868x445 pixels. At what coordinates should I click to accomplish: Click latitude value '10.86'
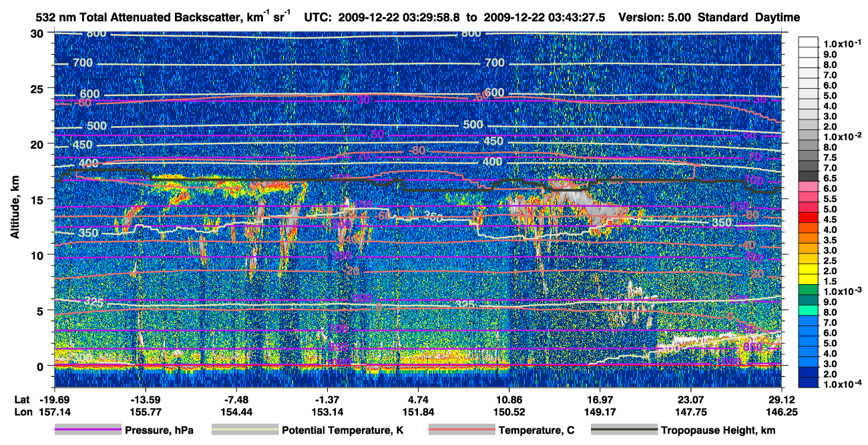click(x=509, y=399)
